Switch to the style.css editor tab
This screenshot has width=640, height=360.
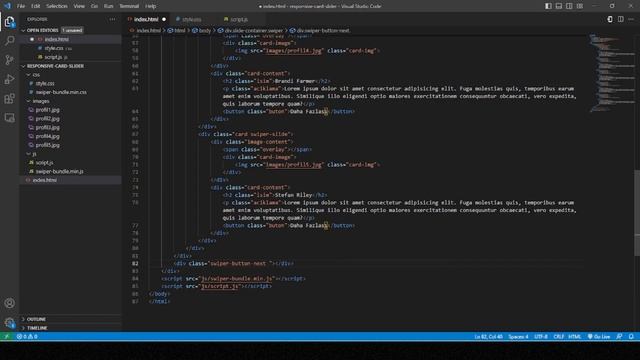(192, 19)
